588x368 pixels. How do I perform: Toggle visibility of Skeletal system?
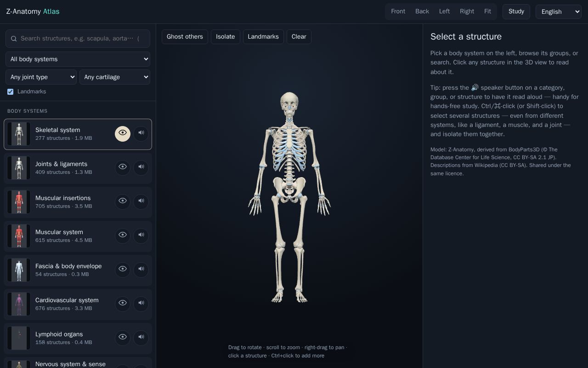click(x=123, y=133)
